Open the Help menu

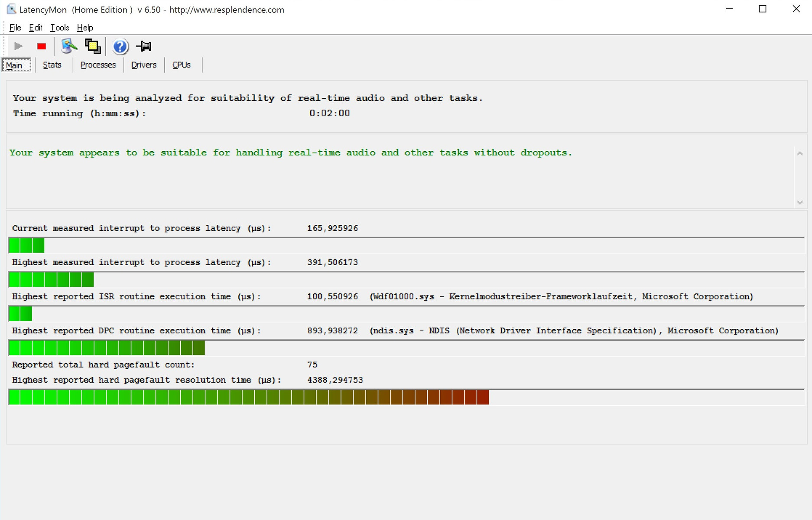tap(85, 27)
